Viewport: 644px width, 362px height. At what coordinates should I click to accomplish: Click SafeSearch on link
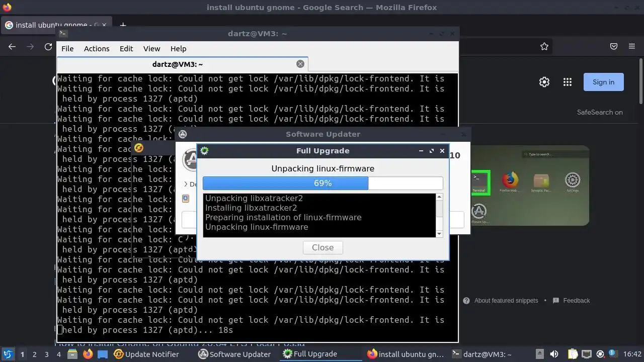pyautogui.click(x=600, y=112)
